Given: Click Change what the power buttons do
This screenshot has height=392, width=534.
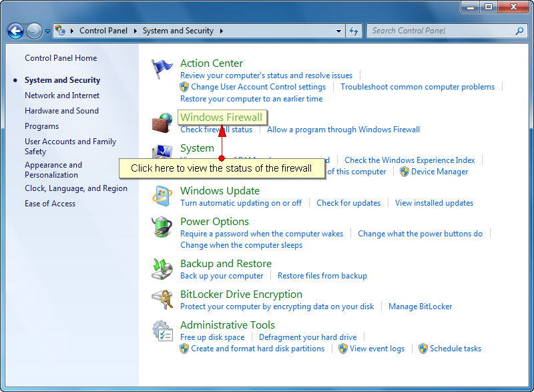Looking at the screenshot, I should [x=421, y=234].
